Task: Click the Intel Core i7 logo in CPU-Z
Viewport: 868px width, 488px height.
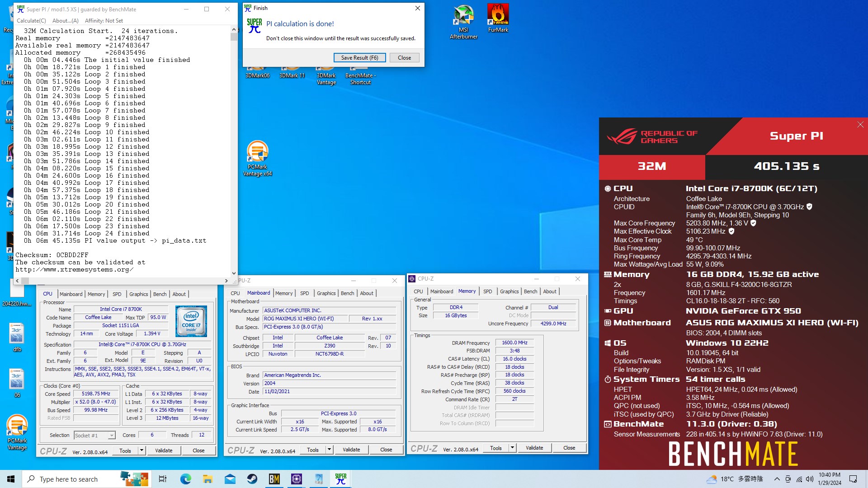Action: [191, 321]
